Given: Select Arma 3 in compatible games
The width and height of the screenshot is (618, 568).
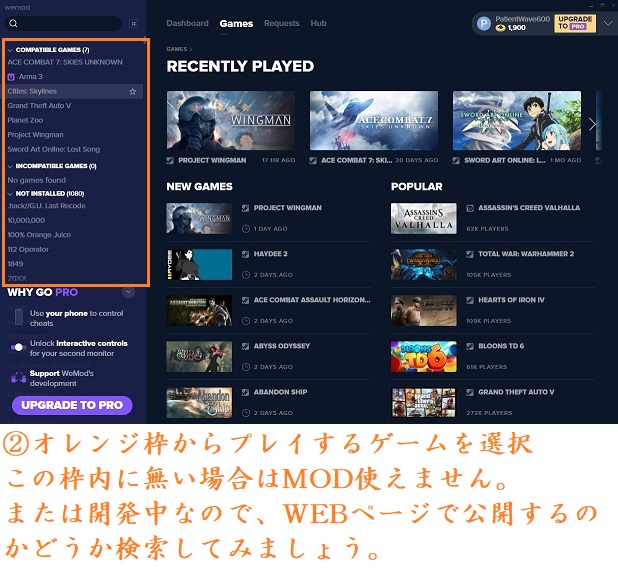Looking at the screenshot, I should coord(31,77).
